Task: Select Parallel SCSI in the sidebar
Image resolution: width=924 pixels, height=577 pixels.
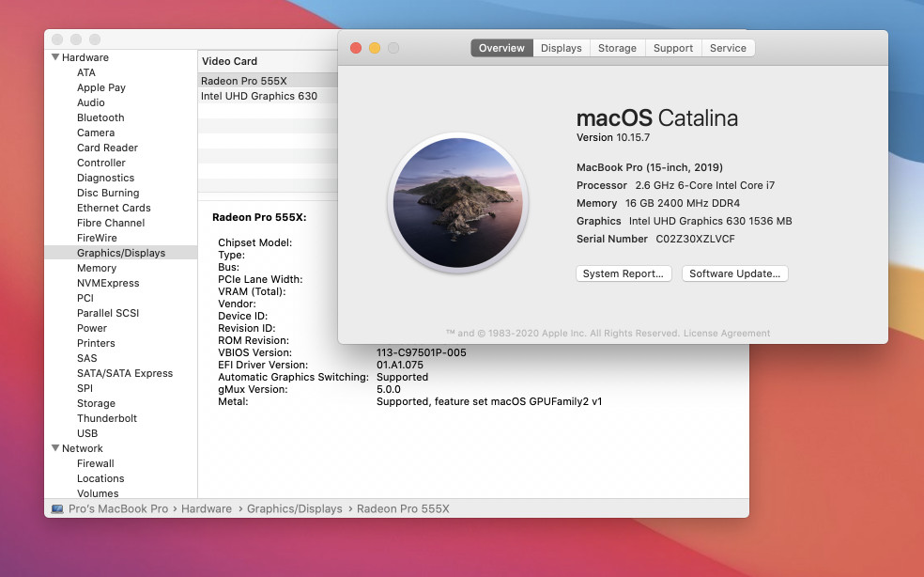Action: click(108, 313)
